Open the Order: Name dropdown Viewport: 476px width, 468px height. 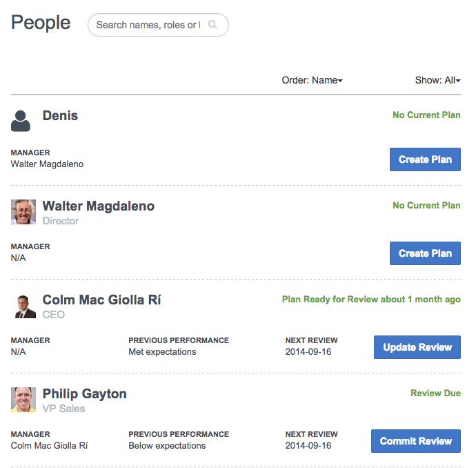(312, 80)
